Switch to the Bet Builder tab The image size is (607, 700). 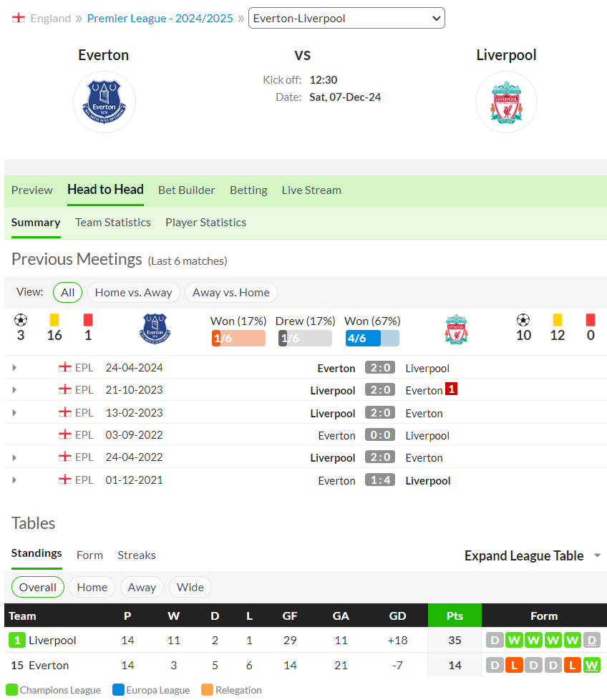click(187, 190)
